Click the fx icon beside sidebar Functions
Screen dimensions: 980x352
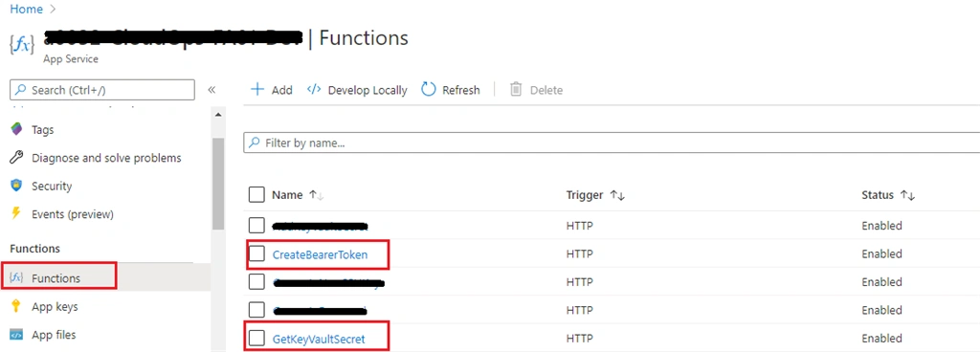(x=17, y=277)
